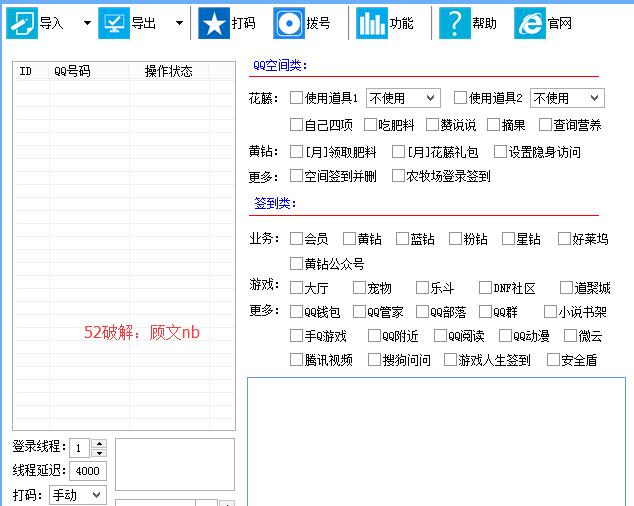Check the 粉钻 checkbox
This screenshot has height=506, width=634.
point(455,239)
